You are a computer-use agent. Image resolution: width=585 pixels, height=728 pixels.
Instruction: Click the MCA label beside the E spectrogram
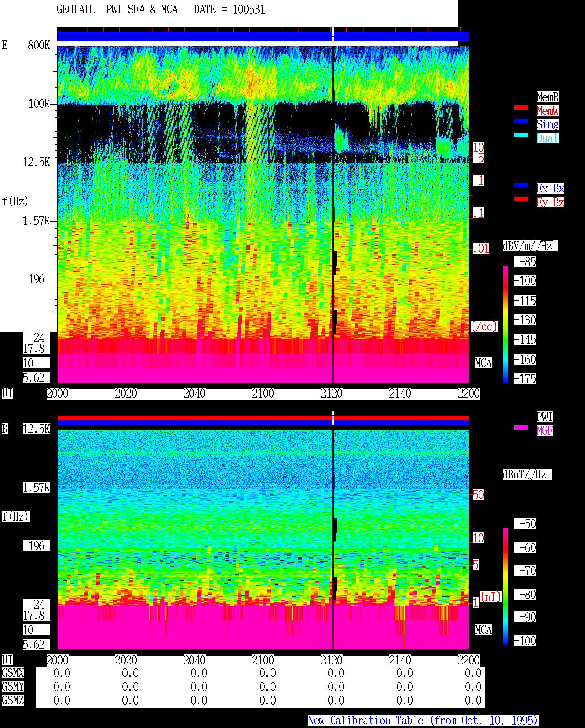(x=484, y=363)
